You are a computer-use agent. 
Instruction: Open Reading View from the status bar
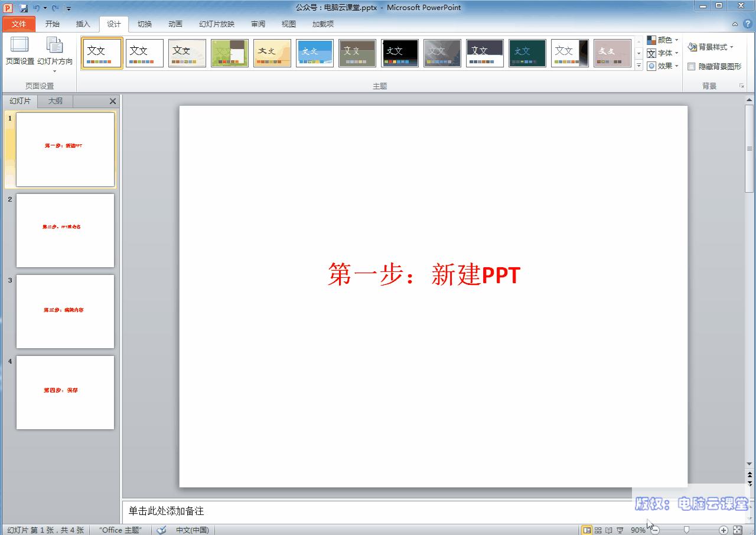click(610, 530)
